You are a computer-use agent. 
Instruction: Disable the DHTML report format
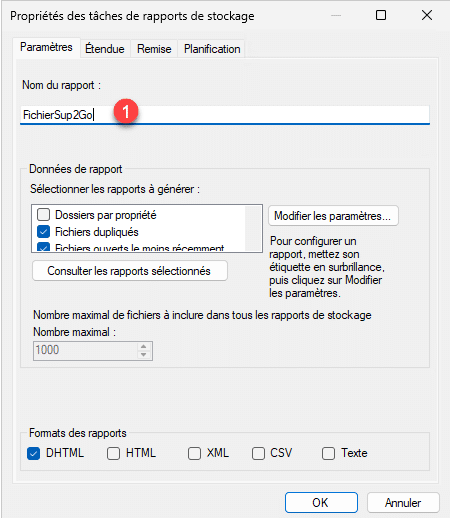tap(34, 453)
